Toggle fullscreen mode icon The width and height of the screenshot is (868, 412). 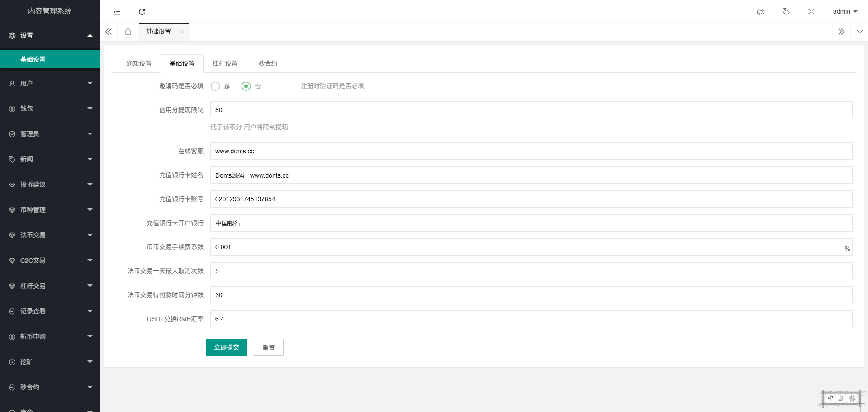tap(811, 12)
